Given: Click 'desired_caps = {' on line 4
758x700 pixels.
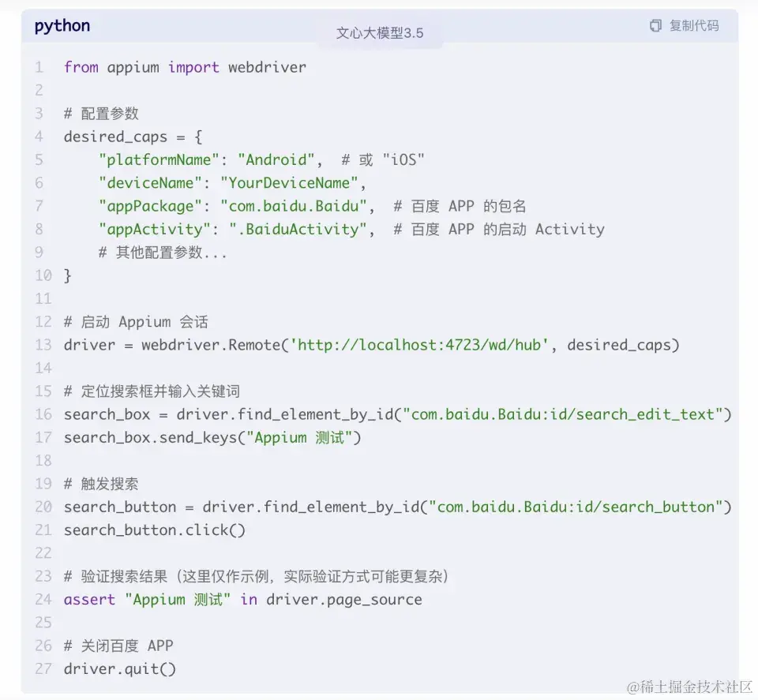Looking at the screenshot, I should pyautogui.click(x=133, y=137).
